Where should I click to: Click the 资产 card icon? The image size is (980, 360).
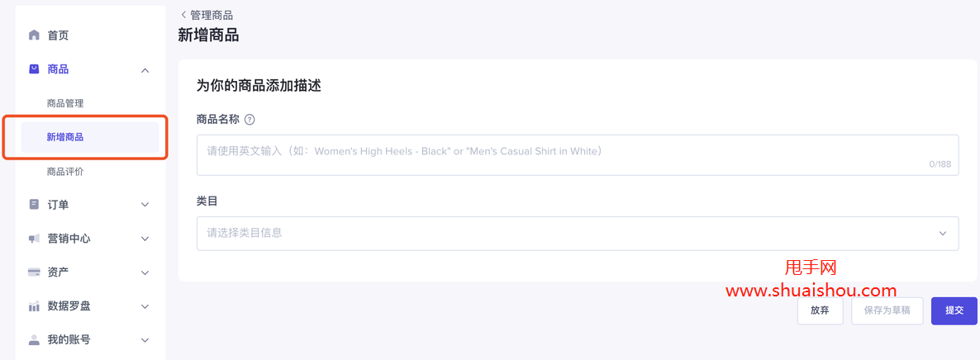[34, 272]
